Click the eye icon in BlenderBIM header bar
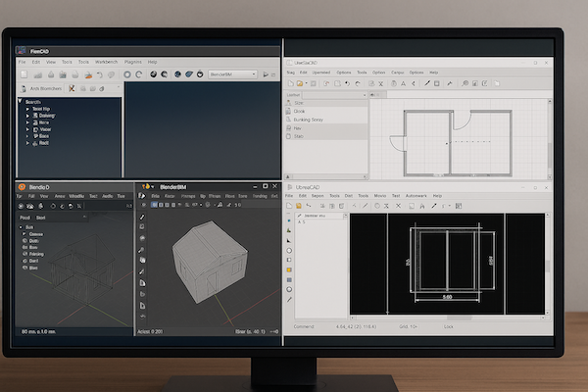The height and width of the screenshot is (392, 588). (x=144, y=205)
